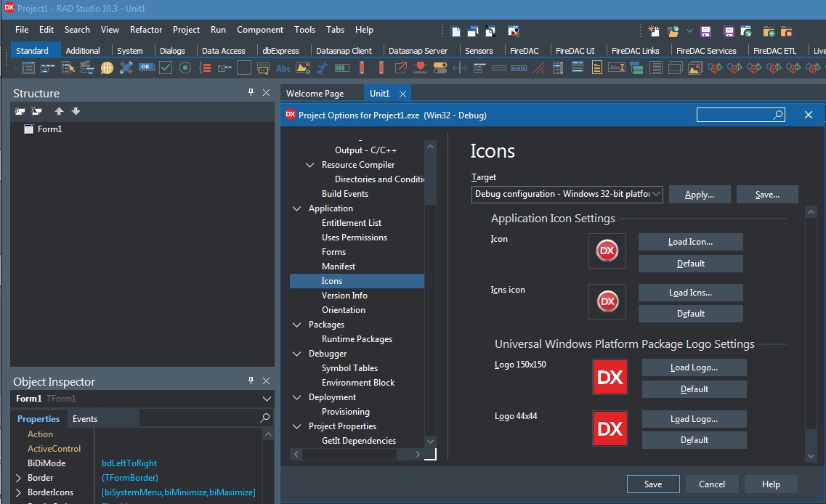Pin the Structure panel

coord(251,92)
